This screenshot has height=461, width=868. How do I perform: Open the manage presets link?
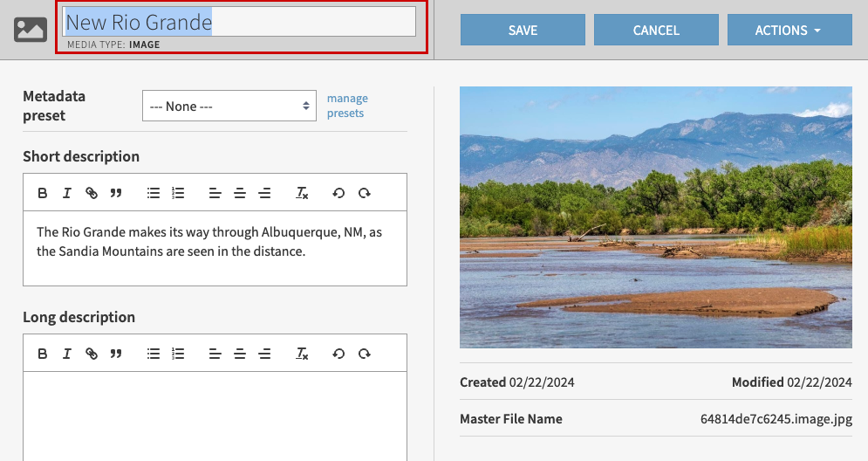coord(347,106)
